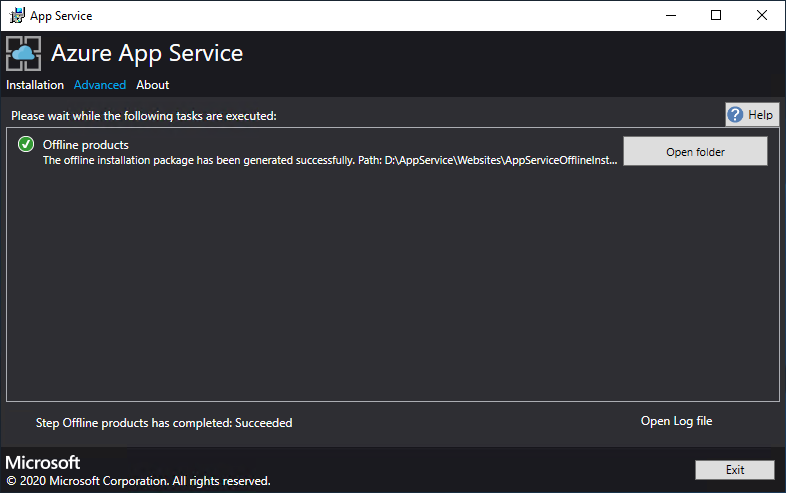Click the Azure App Service heading
Image resolution: width=786 pixels, height=493 pixels.
(x=147, y=53)
